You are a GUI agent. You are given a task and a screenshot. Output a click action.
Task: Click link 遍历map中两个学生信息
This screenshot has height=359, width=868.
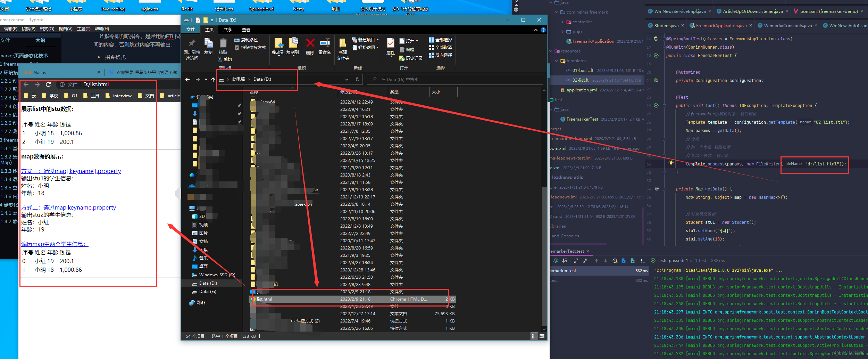(x=55, y=244)
